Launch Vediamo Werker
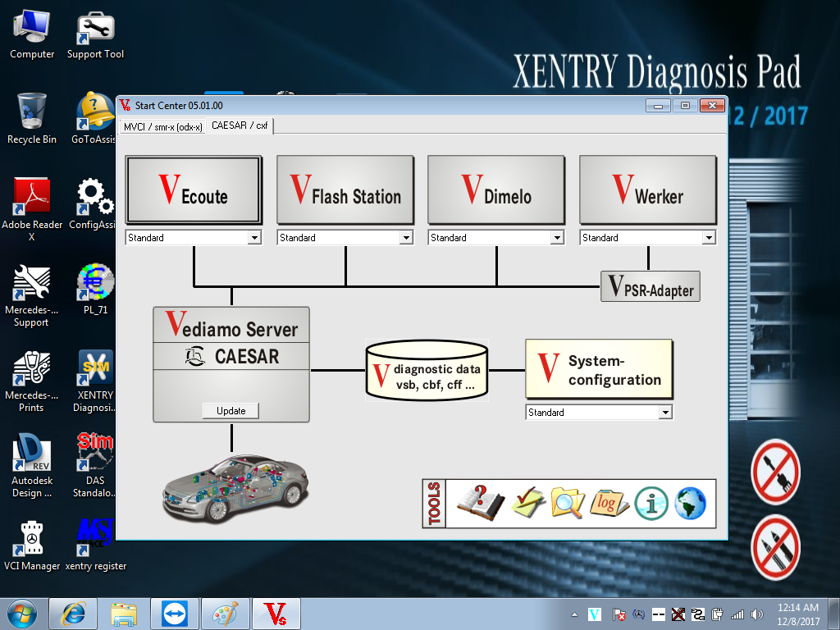The height and width of the screenshot is (630, 840). 648,190
